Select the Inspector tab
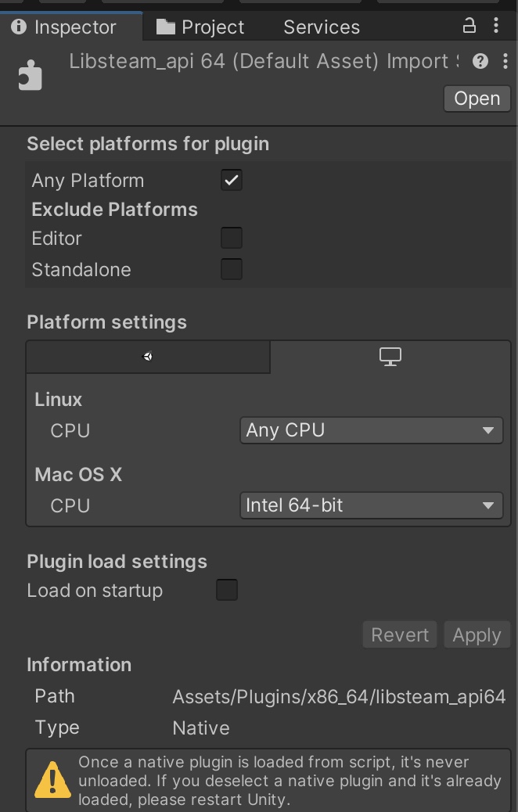The width and height of the screenshot is (518, 812). (x=64, y=27)
